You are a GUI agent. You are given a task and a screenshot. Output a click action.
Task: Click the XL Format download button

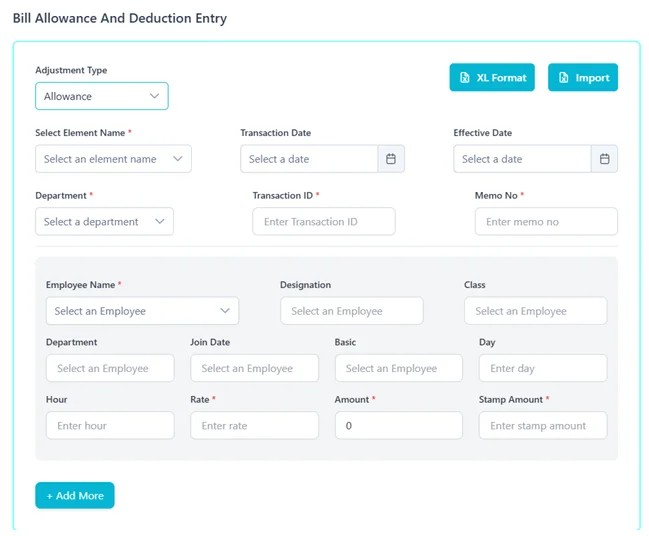point(492,78)
